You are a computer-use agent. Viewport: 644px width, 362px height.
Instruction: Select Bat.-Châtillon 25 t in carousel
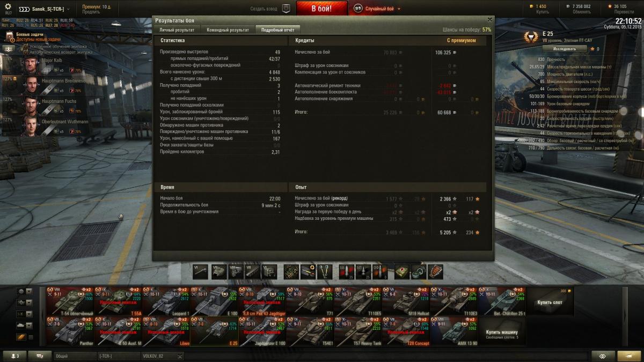pos(502,301)
